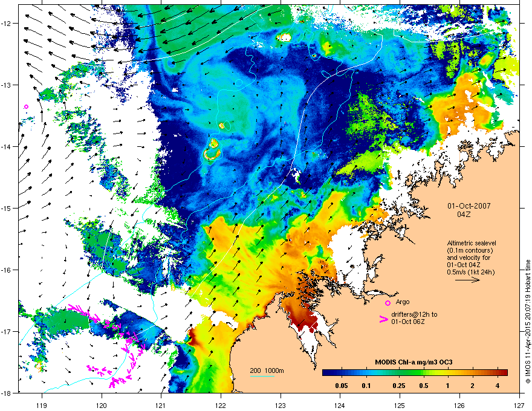This screenshot has height=411, width=532.
Task: Click colorbar label 4
Action: click(x=498, y=386)
